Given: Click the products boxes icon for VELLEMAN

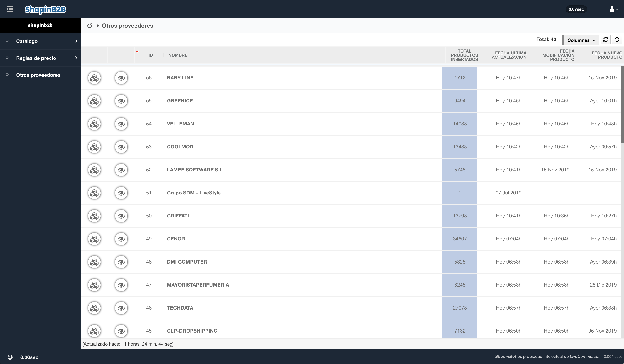Looking at the screenshot, I should pos(94,124).
